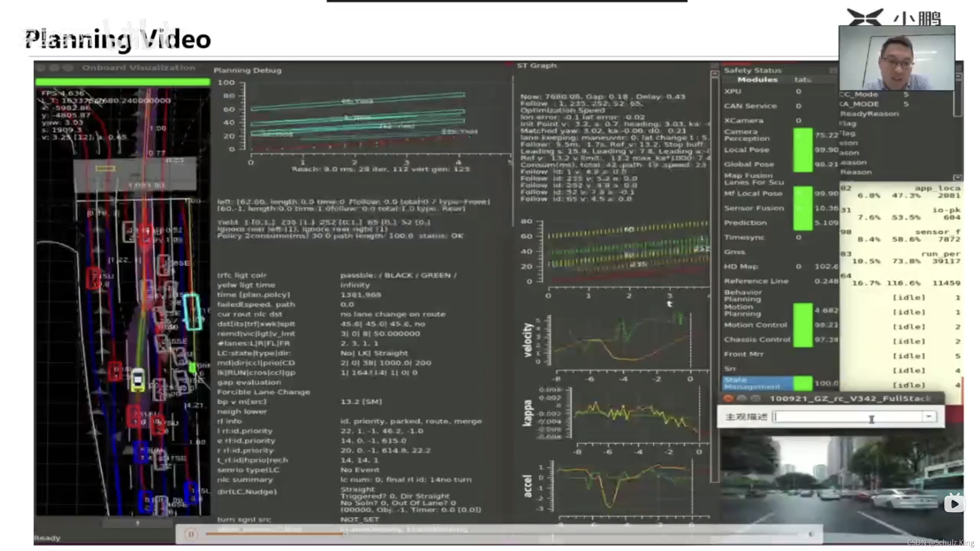The height and width of the screenshot is (551, 980).
Task: Click the yellow rectangle obstacle marker on the map
Action: [105, 168]
